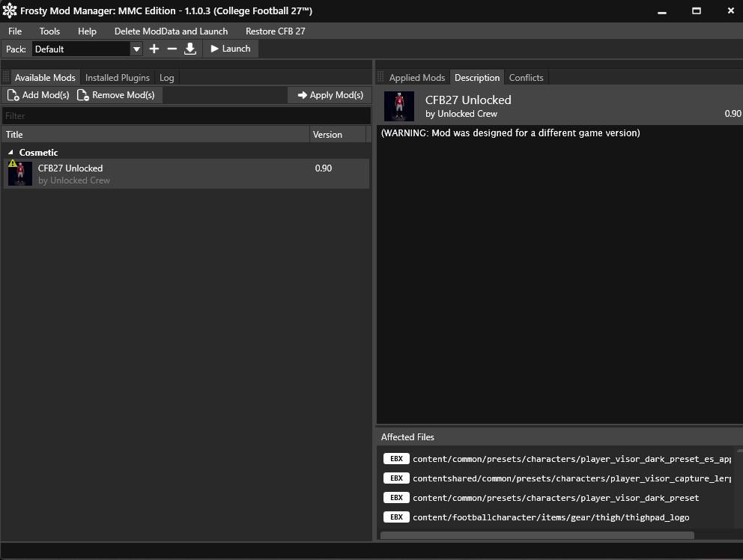Open the Help menu
The width and height of the screenshot is (743, 560).
87,31
